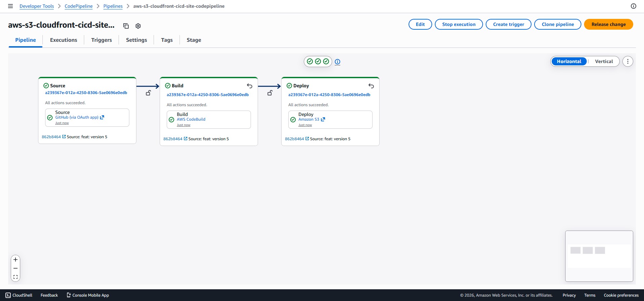Click the GitHub Source action success icon
This screenshot has width=644, height=301.
50,118
